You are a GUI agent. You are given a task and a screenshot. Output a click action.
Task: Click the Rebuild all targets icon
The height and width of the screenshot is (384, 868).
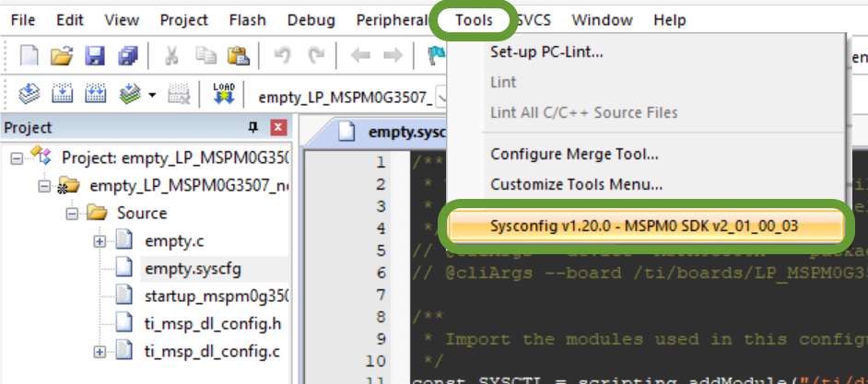click(95, 94)
